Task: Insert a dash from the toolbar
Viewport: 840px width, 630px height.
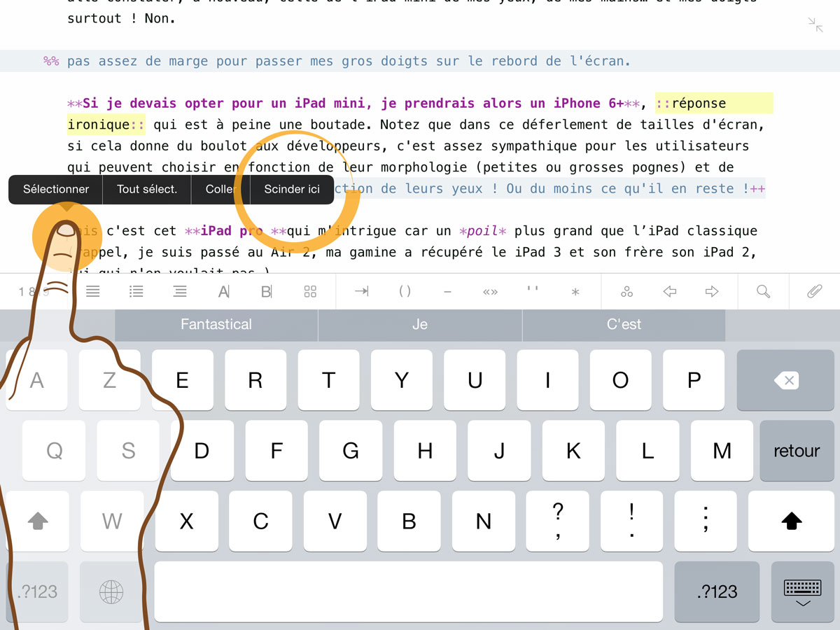Action: coord(448,292)
